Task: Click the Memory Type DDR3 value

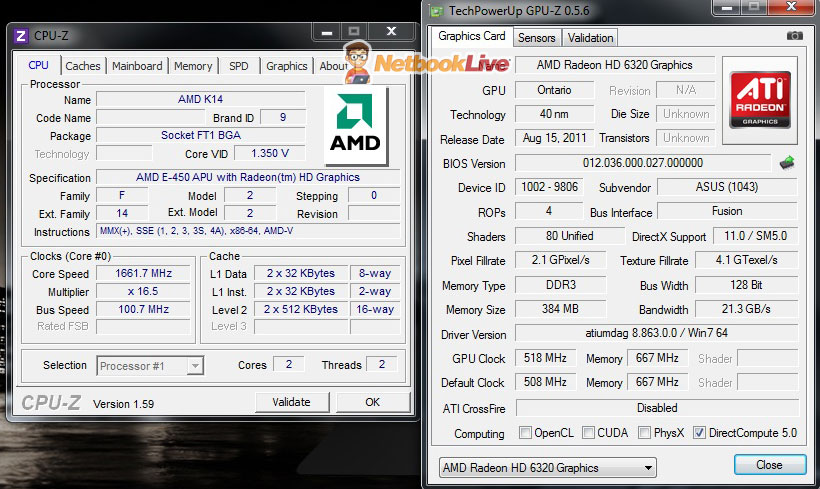Action: pyautogui.click(x=561, y=285)
